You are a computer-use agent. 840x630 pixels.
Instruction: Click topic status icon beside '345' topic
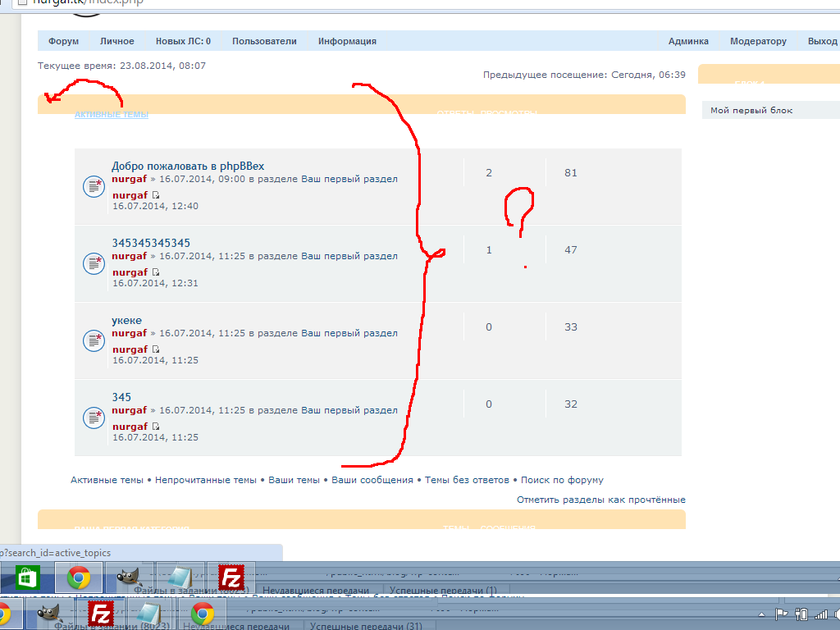(x=94, y=418)
